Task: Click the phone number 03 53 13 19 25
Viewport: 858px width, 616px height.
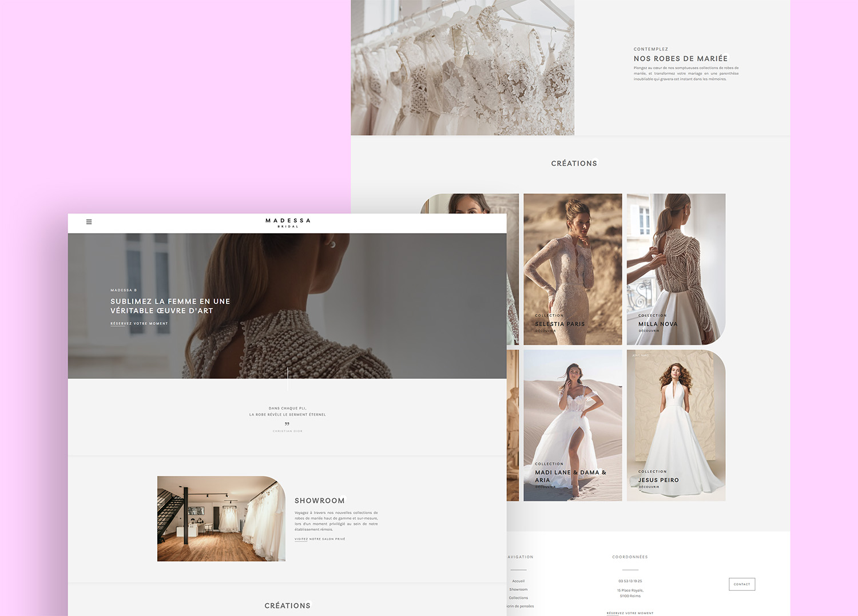Action: [x=630, y=581]
